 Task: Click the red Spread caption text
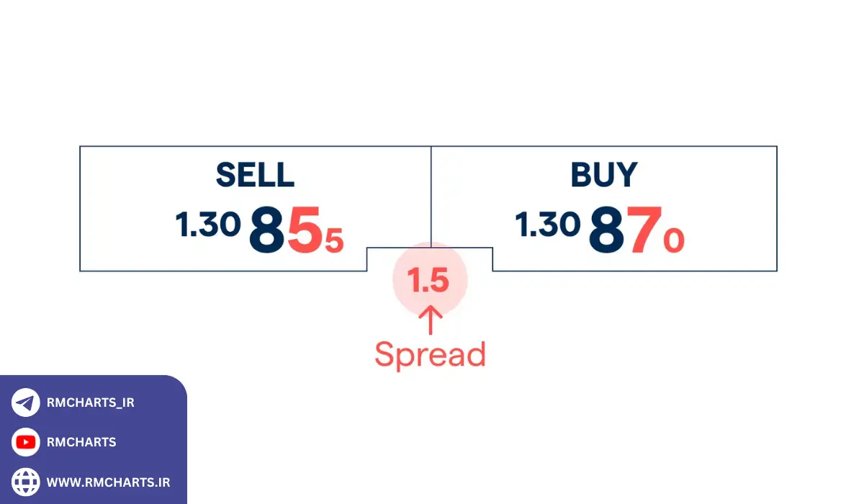pyautogui.click(x=431, y=355)
